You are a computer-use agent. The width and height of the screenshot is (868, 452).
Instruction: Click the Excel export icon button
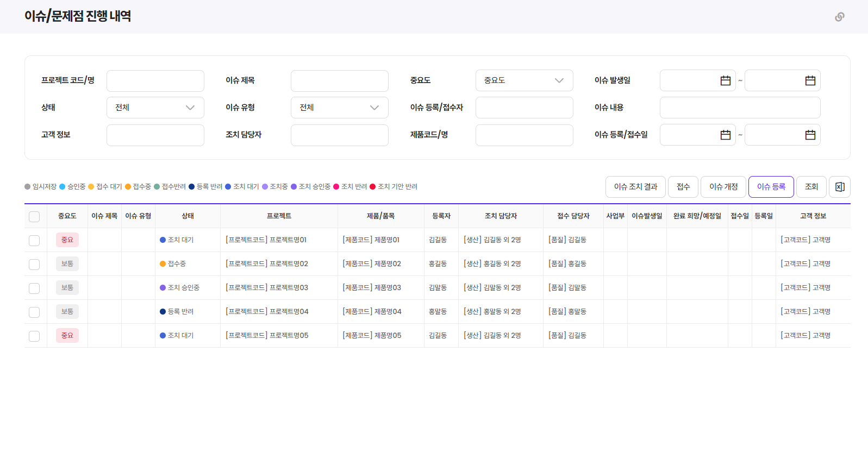click(839, 187)
